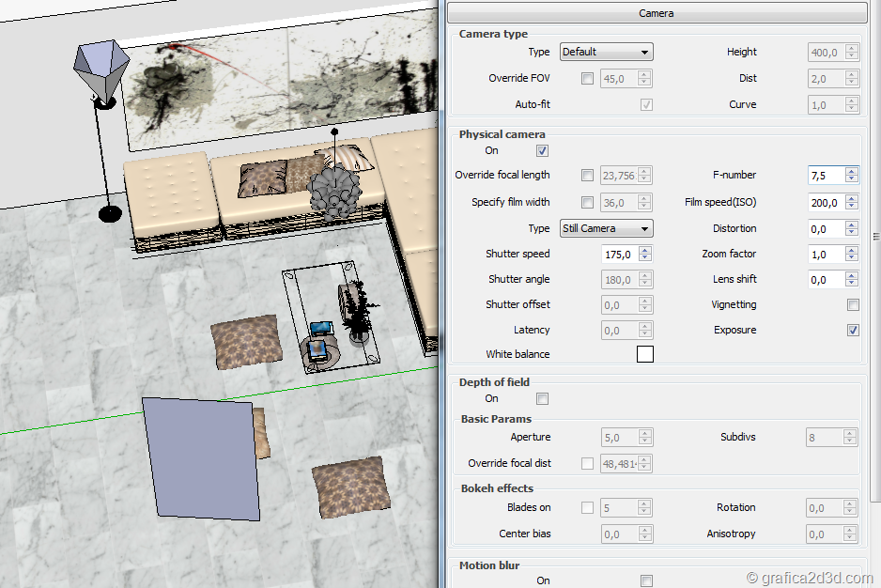Collapse the Camera rollout header

click(x=656, y=13)
